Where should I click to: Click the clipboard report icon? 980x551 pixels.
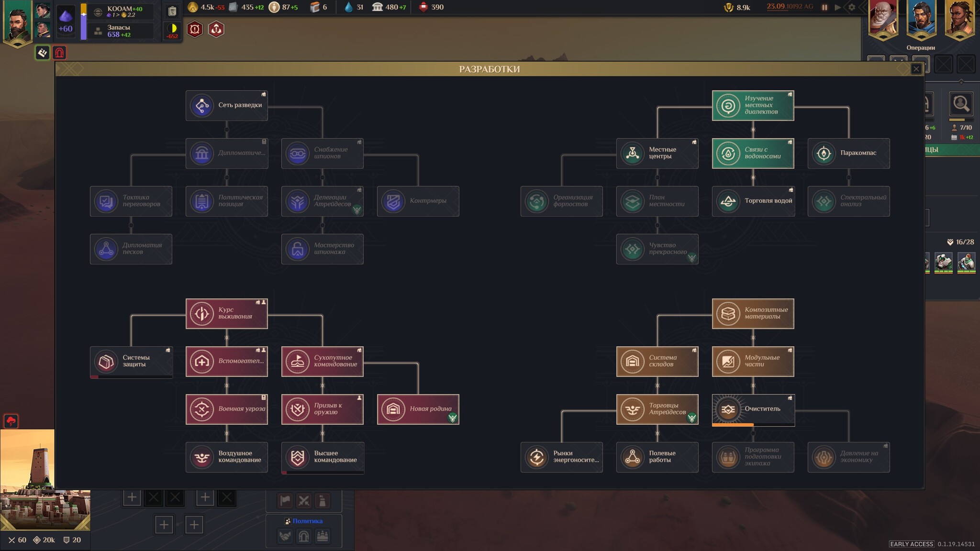[172, 11]
